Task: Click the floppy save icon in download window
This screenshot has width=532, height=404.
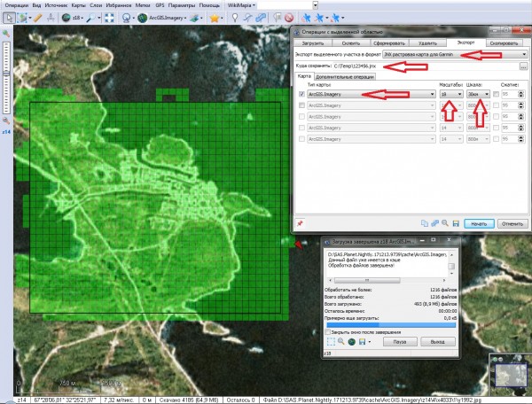Action: 363,341
